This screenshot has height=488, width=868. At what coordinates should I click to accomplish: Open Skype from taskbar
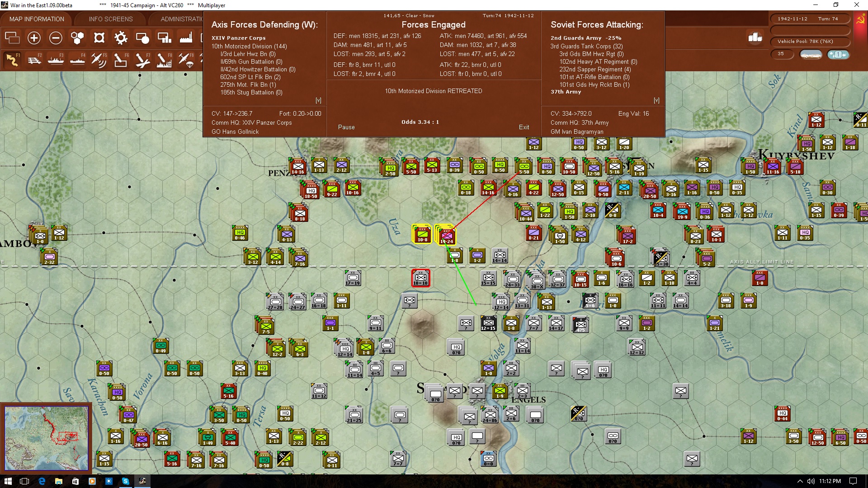point(125,481)
